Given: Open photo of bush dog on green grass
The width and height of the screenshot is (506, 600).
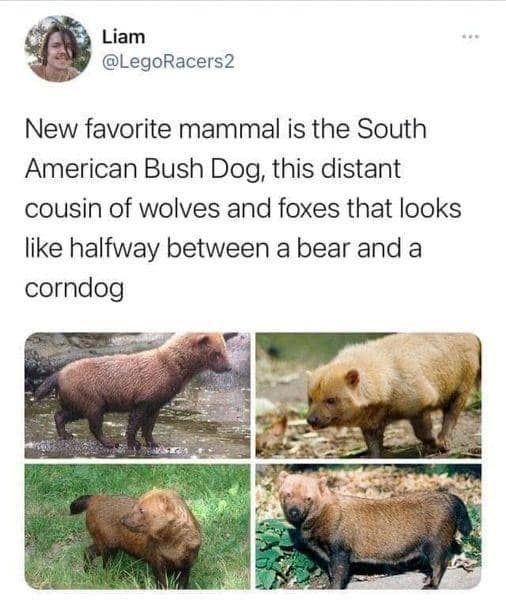Looking at the screenshot, I should [x=137, y=527].
